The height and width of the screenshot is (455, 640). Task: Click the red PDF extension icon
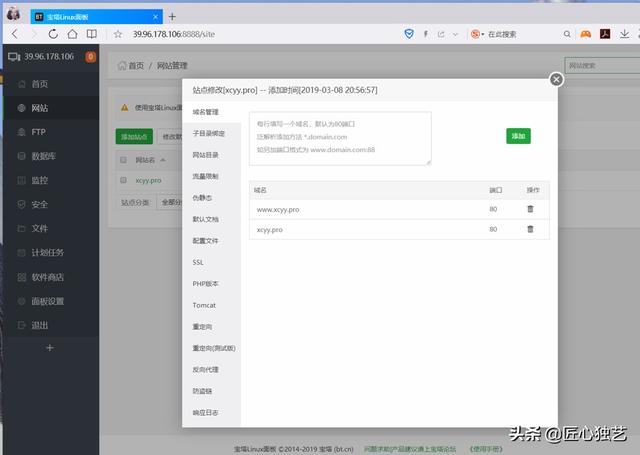point(605,34)
